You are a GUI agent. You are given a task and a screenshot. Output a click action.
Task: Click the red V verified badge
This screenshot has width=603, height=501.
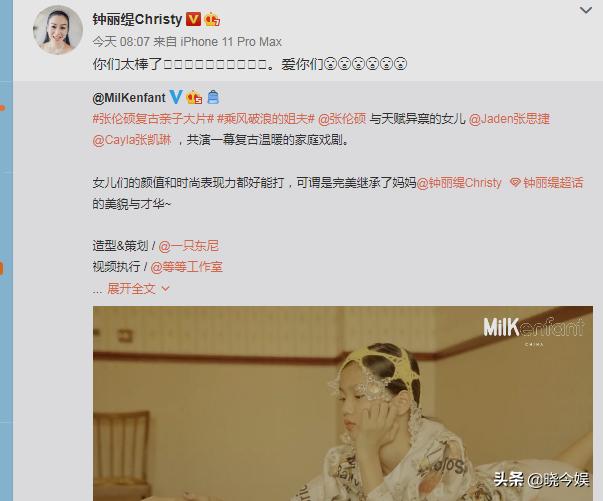point(193,19)
